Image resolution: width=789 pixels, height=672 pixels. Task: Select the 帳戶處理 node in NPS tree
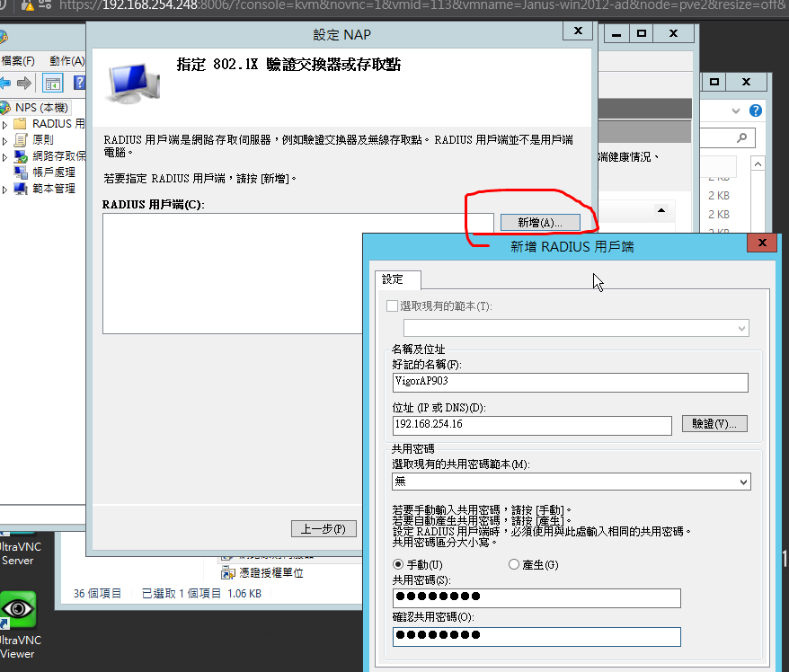53,172
